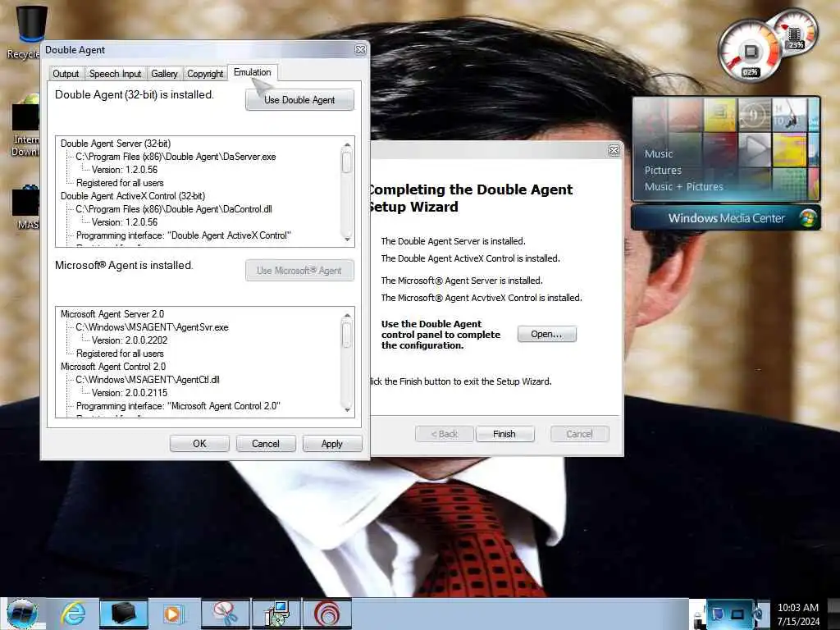Click the greyed Back button in wizard
This screenshot has width=840, height=630.
(x=444, y=434)
